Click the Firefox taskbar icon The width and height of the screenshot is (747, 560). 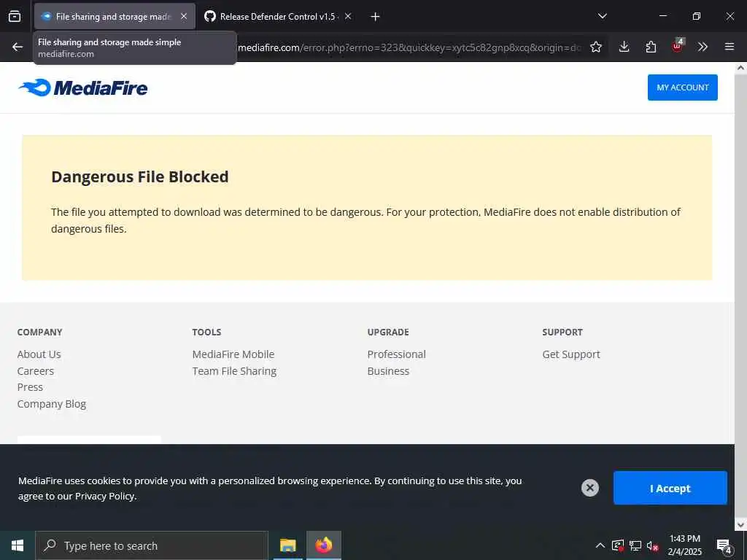[x=323, y=545]
